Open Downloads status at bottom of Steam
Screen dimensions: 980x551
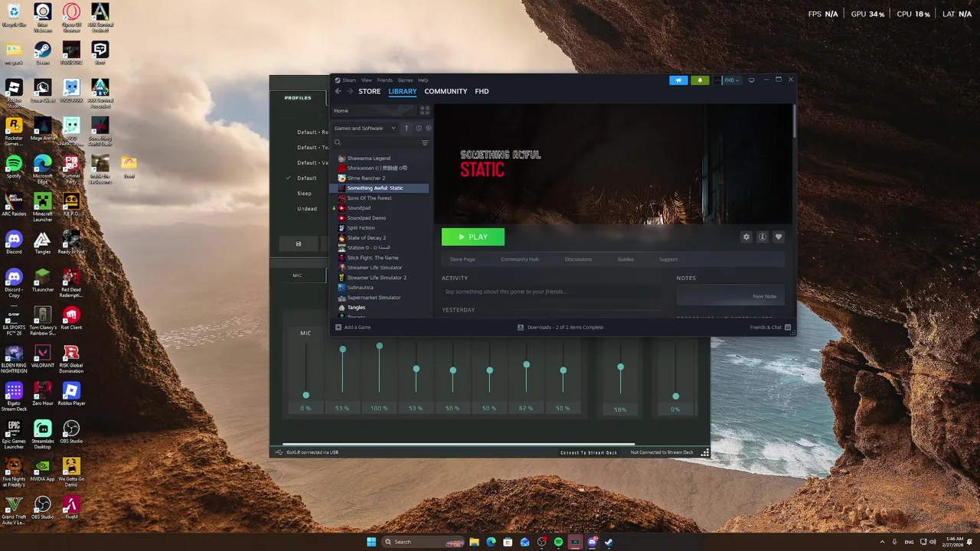560,327
